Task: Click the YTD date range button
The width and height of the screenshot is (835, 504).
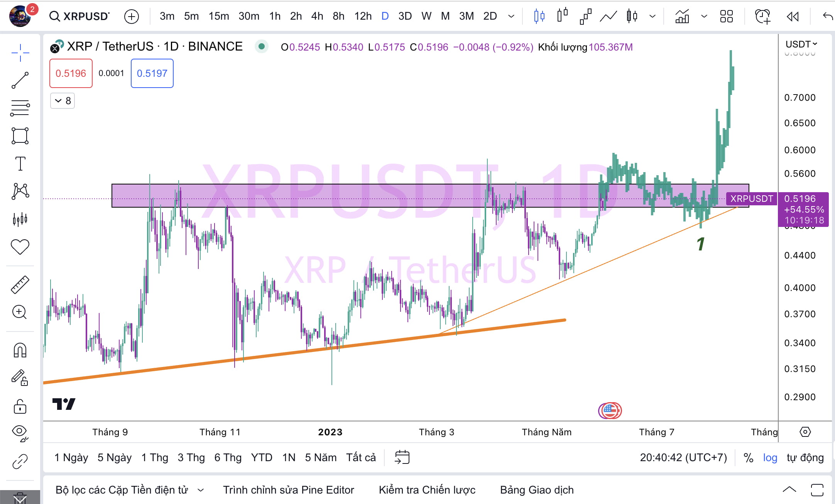Action: [262, 457]
